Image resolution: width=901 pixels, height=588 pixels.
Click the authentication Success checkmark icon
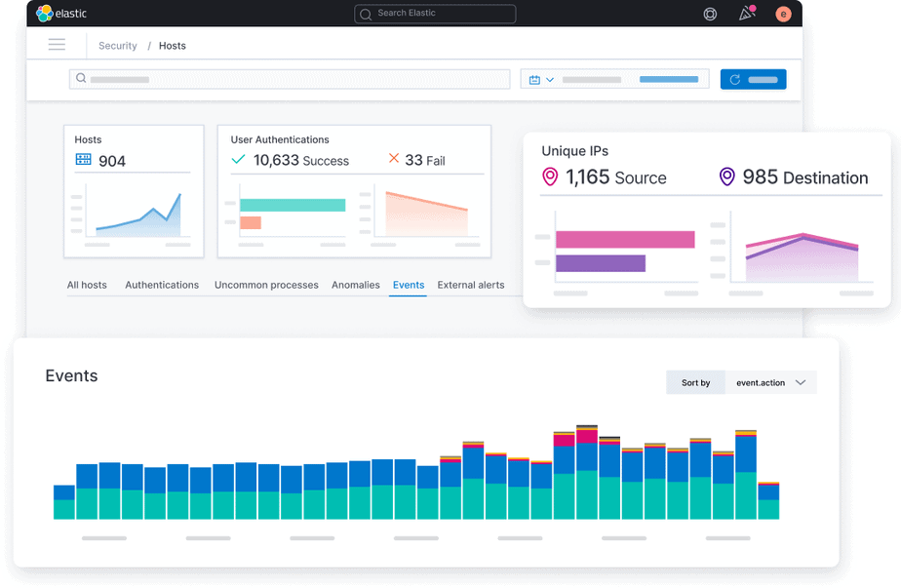pyautogui.click(x=238, y=159)
